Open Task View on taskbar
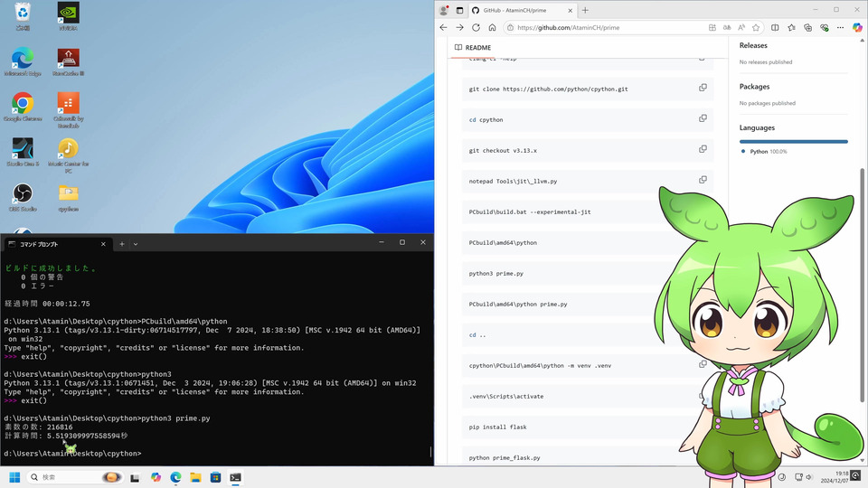Viewport: 868px width, 488px height. click(135, 477)
